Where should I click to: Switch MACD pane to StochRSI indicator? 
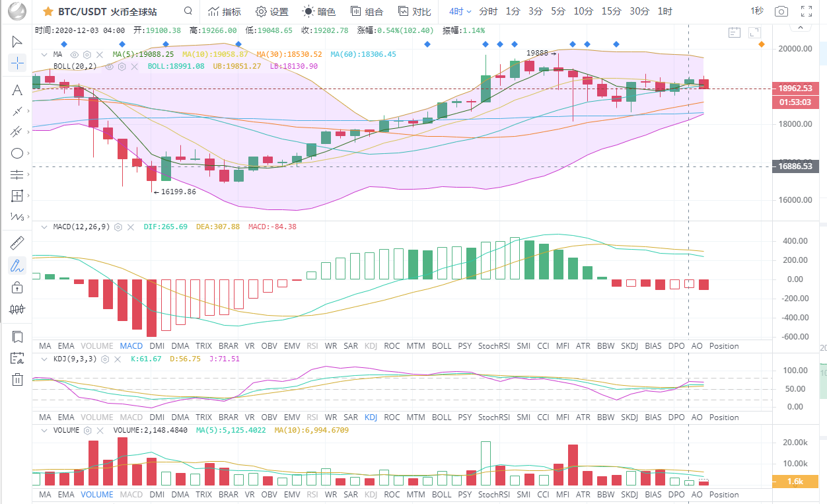(x=494, y=345)
